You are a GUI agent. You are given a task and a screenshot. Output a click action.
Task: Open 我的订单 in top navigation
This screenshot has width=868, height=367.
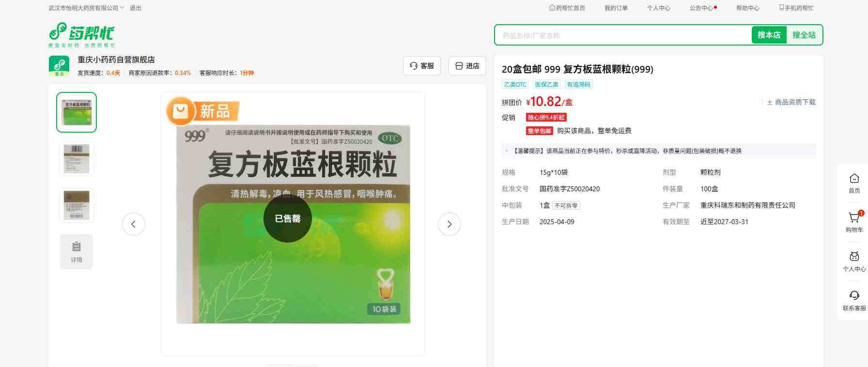pyautogui.click(x=616, y=8)
